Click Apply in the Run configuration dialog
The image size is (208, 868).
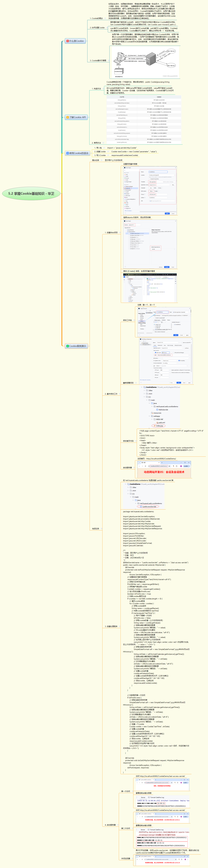point(190,383)
